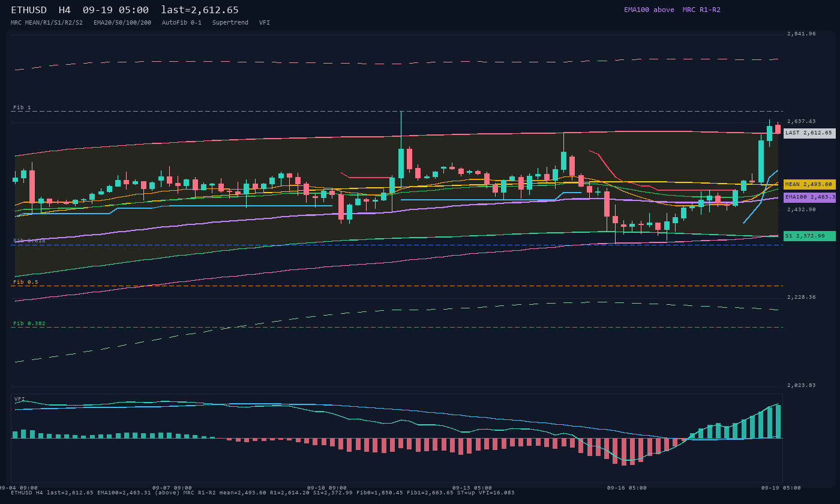Click the MRC MEAN/R1/S1/R2/S2 legend entry

47,23
